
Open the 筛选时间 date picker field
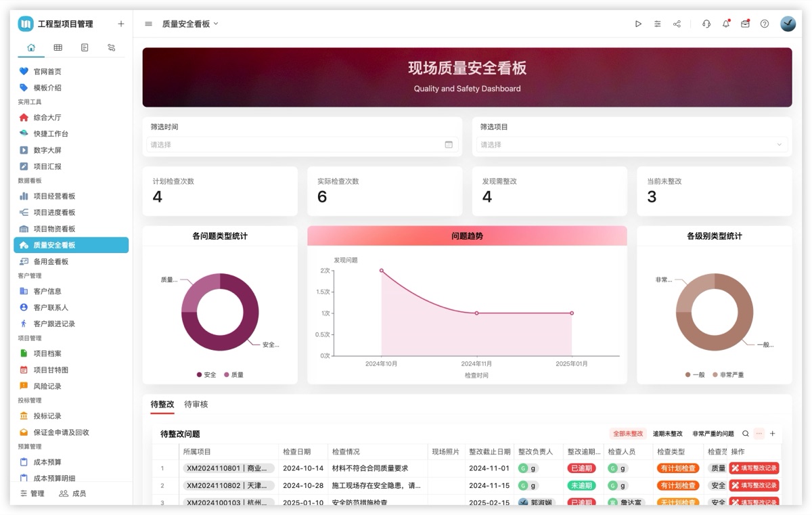(302, 144)
